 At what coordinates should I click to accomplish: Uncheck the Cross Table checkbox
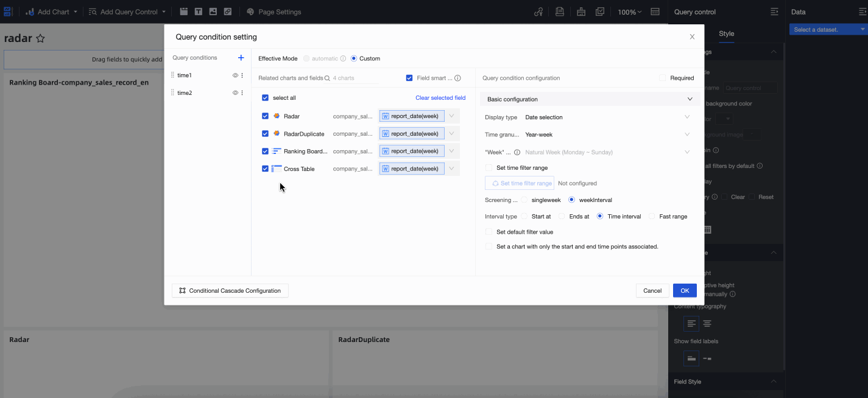pos(265,169)
